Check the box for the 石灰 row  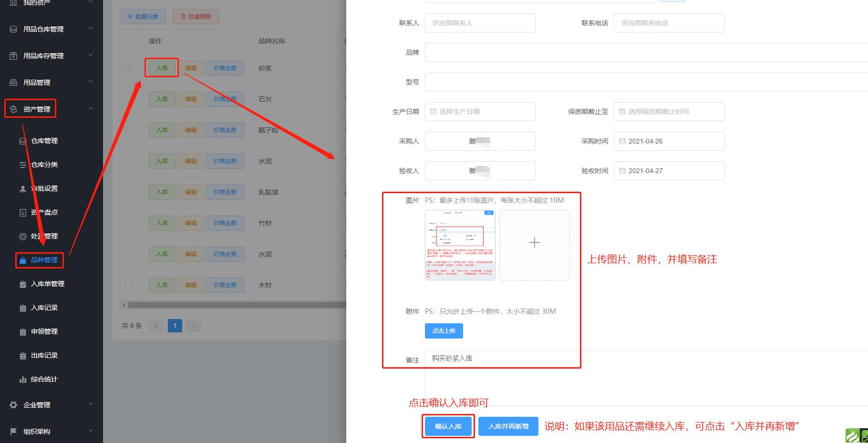tap(128, 99)
